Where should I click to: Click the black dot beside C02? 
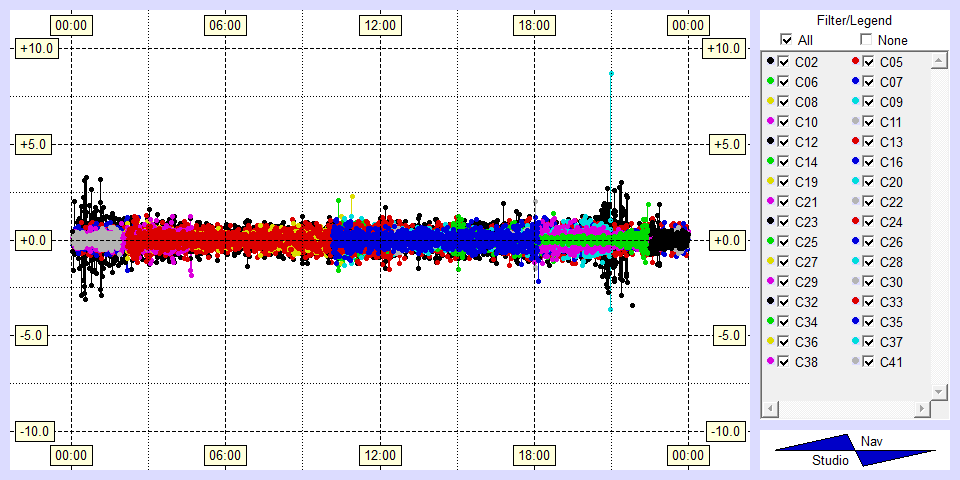click(770, 62)
